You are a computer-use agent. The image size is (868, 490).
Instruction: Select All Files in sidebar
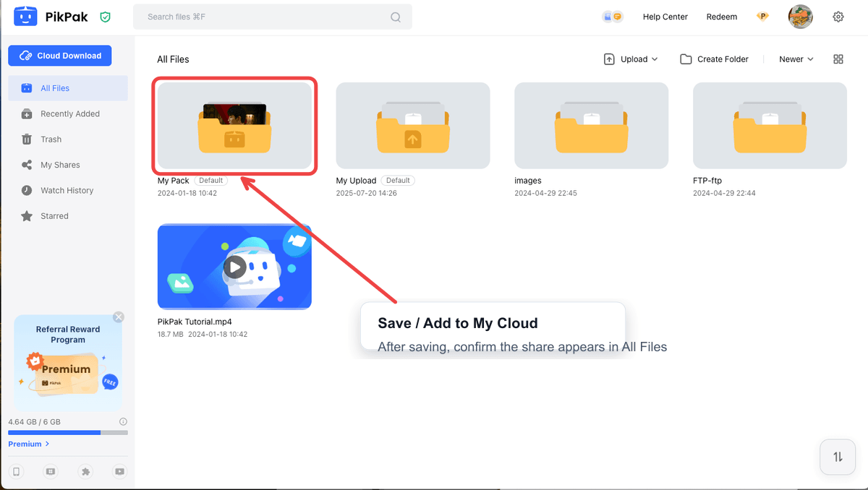68,88
